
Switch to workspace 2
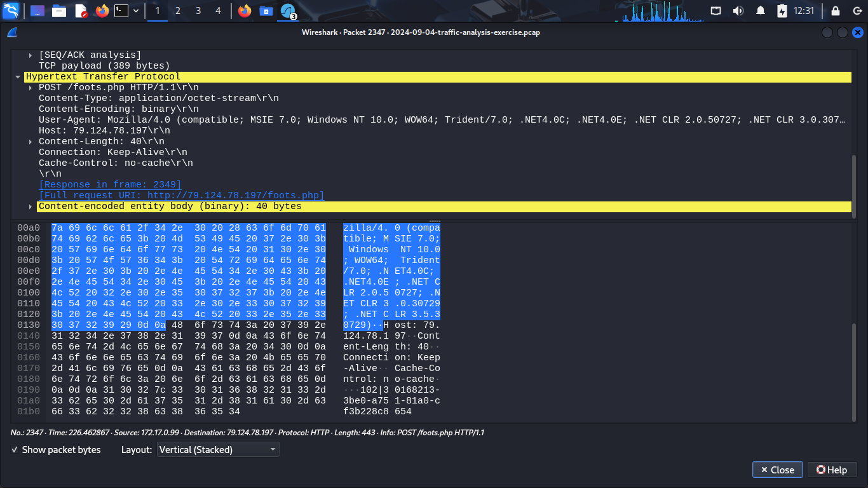coord(177,11)
